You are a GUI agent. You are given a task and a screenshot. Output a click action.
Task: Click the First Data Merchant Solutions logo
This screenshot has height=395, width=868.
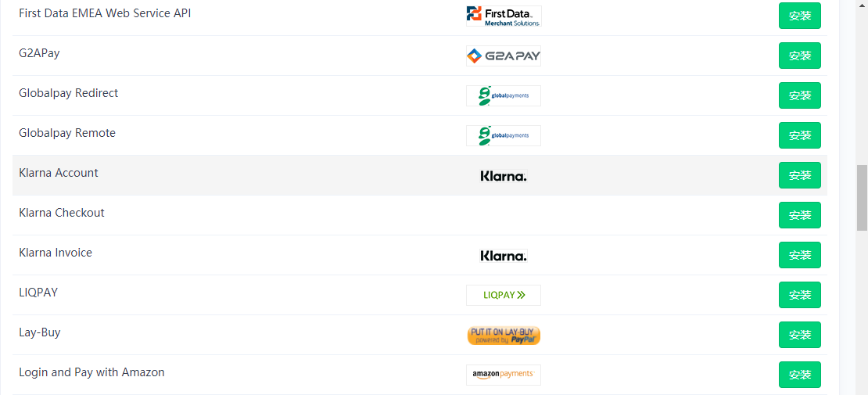coord(503,16)
